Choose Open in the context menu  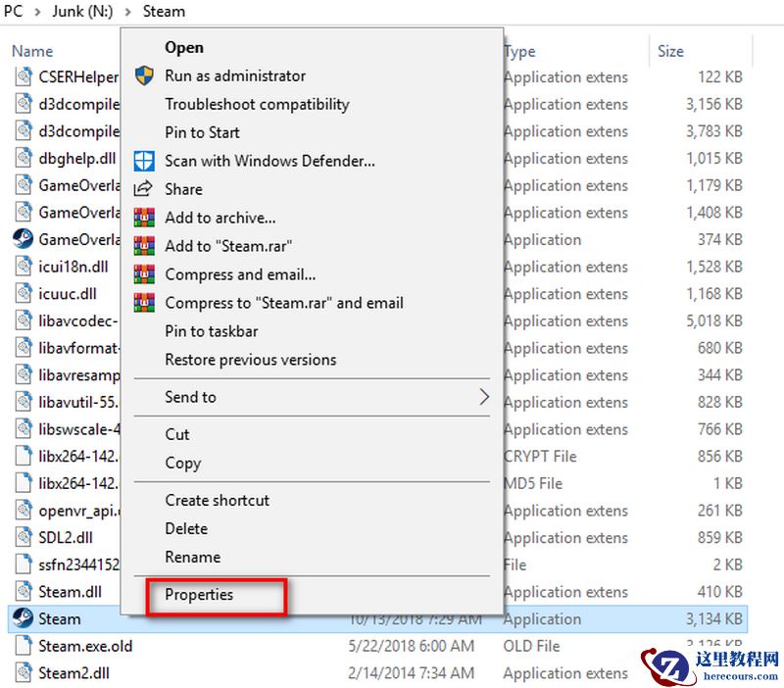point(184,47)
